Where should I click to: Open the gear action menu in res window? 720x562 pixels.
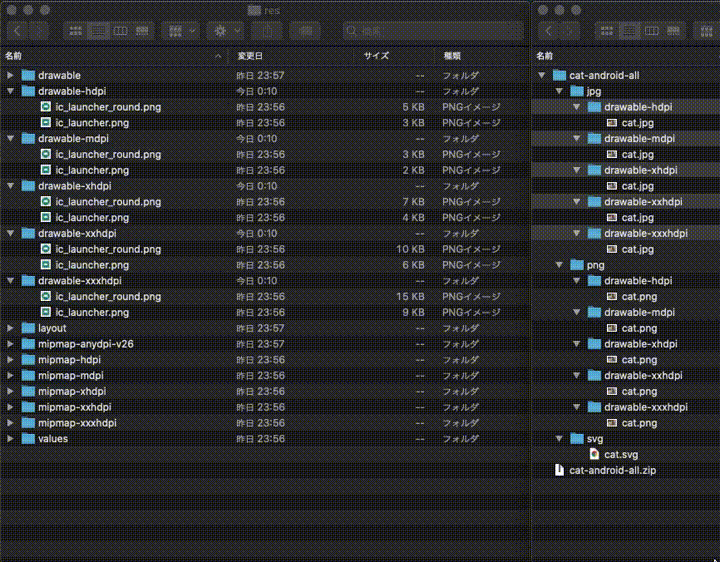point(225,31)
